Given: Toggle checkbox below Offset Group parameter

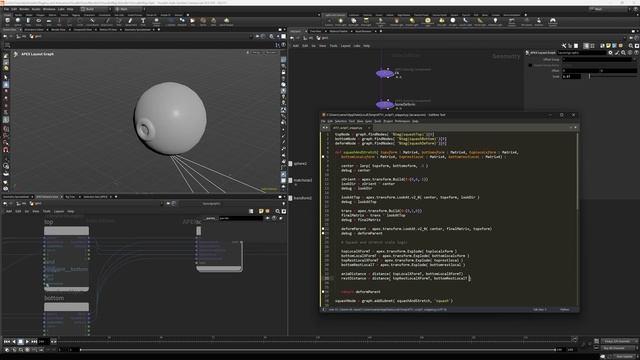Looking at the screenshot, I should pyautogui.click(x=530, y=65).
